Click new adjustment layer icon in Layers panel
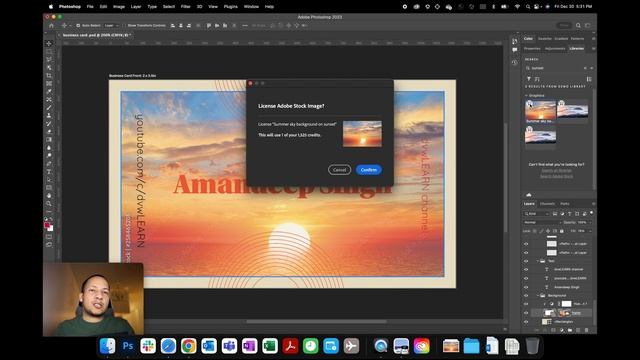The width and height of the screenshot is (640, 360). click(x=562, y=330)
